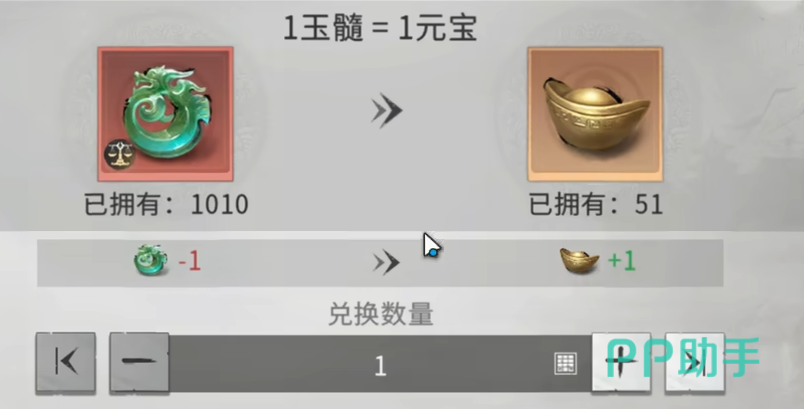The height and width of the screenshot is (409, 804).
Task: Click the double arrow between the items
Action: click(x=387, y=111)
